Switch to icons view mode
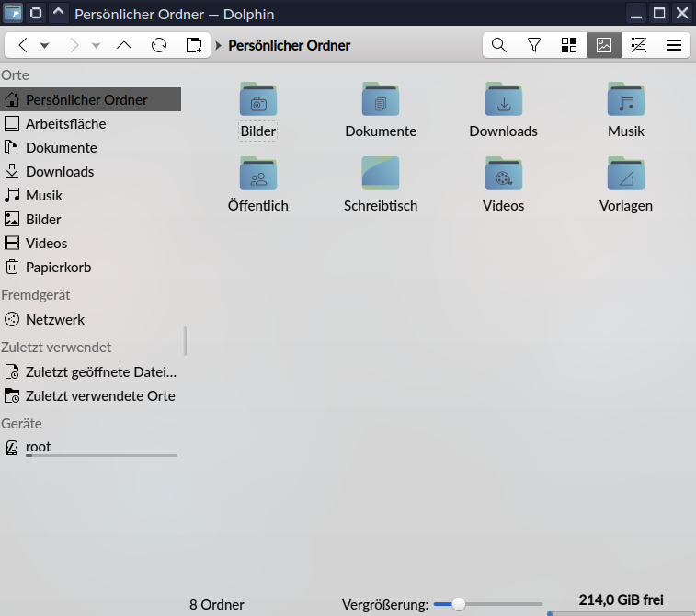This screenshot has width=696, height=616. 569,45
